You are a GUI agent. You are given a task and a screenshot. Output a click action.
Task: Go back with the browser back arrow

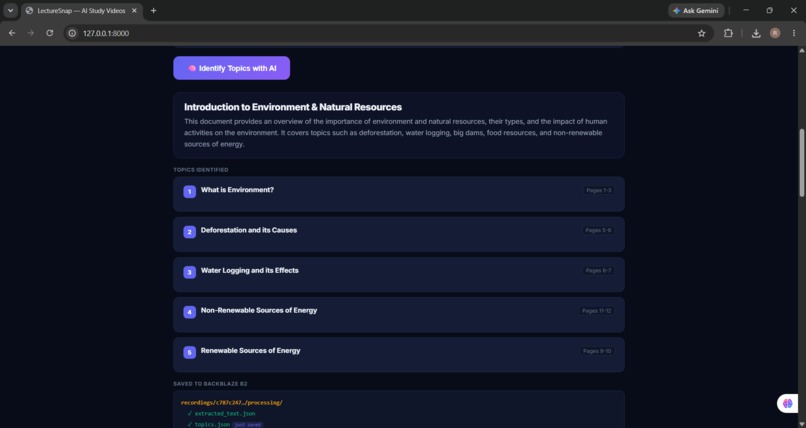click(12, 33)
